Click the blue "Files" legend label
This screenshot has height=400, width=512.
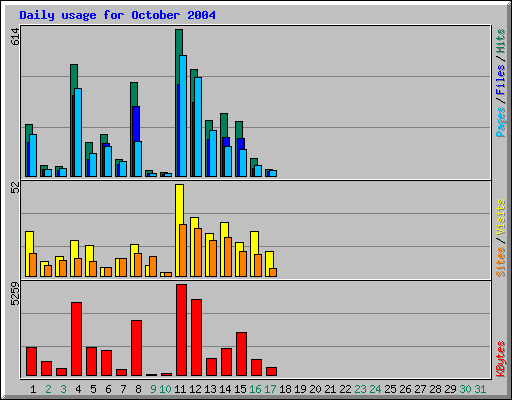pyautogui.click(x=500, y=79)
